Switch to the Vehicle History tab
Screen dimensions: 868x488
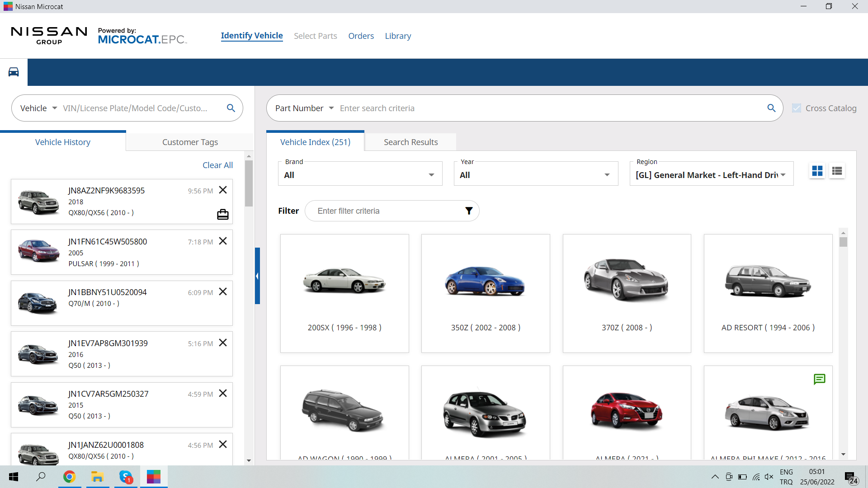[x=63, y=142]
